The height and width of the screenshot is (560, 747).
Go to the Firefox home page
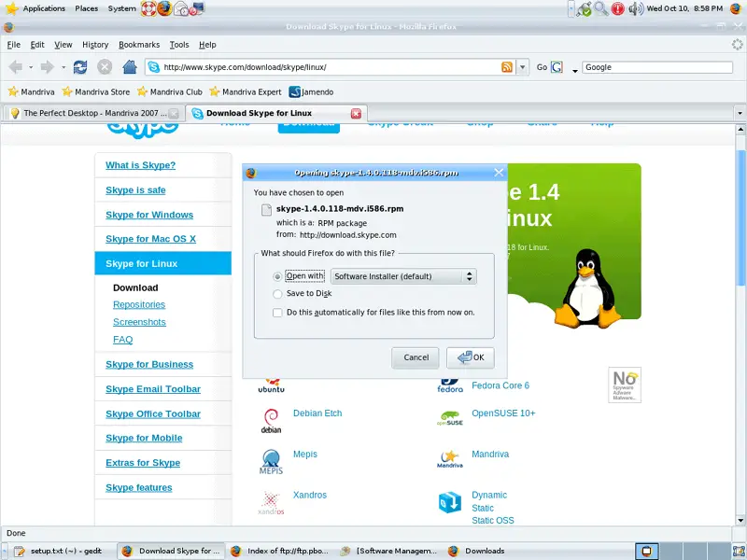coord(130,67)
